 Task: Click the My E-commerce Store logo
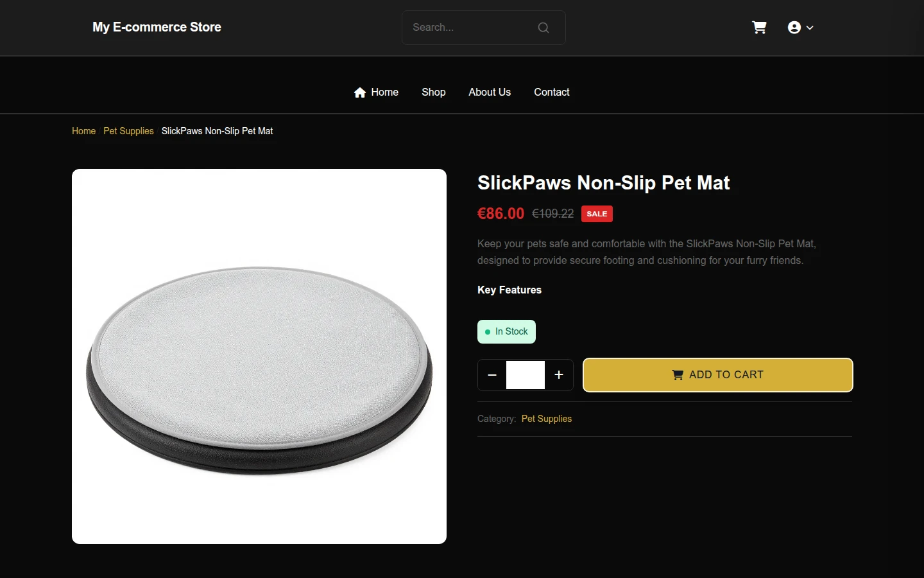coord(157,28)
